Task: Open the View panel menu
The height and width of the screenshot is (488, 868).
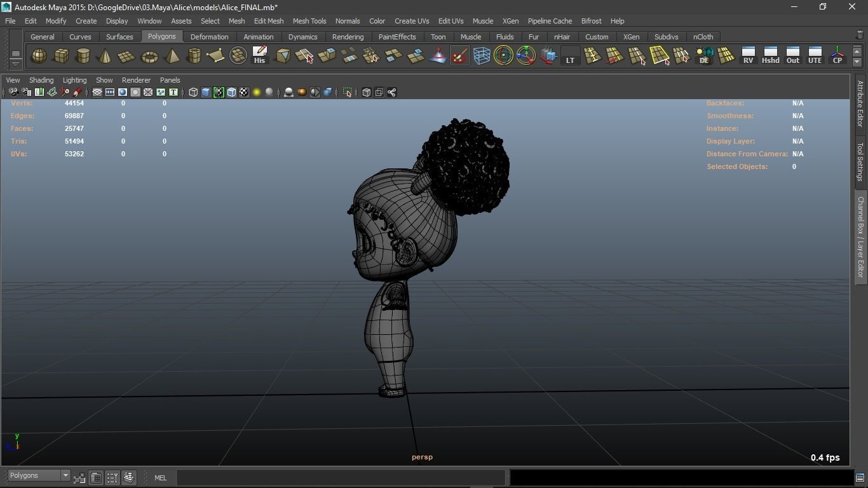Action: [x=13, y=80]
